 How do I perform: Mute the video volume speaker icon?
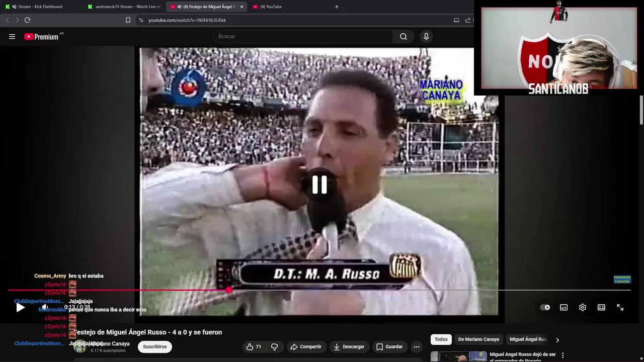(x=45, y=307)
